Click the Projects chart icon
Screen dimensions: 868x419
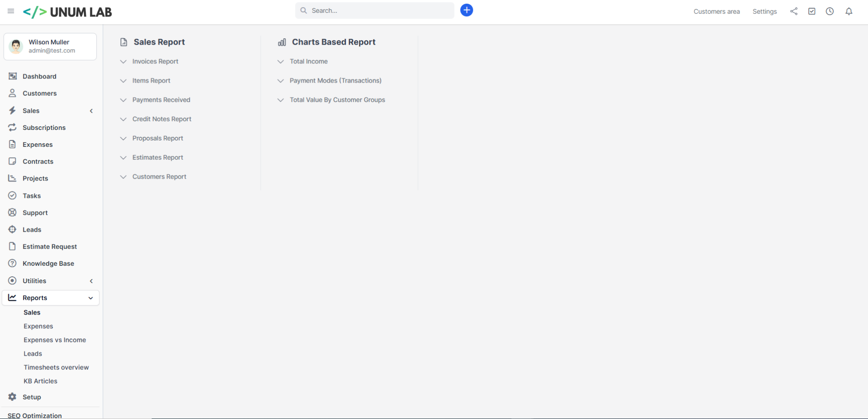12,178
